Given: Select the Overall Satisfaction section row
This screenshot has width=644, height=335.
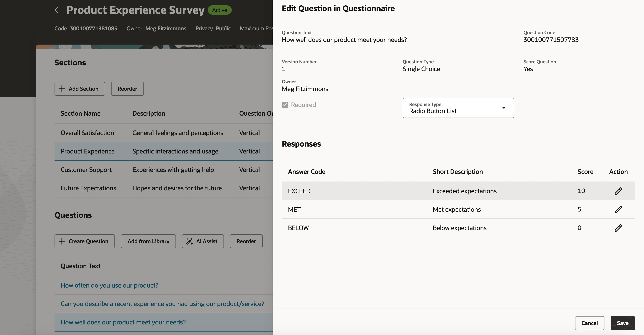Looking at the screenshot, I should 87,133.
